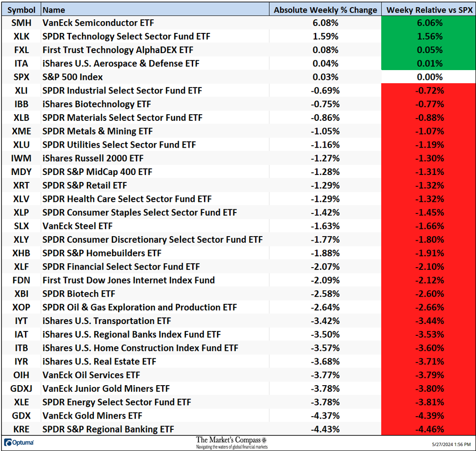Click the 0.00% SPX relative cell
This screenshot has height=451, width=476.
[x=429, y=77]
